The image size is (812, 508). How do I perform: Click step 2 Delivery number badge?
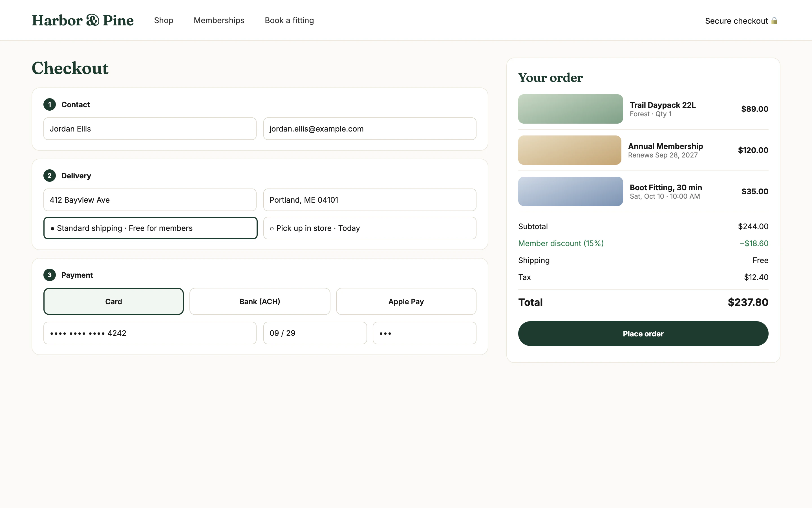pyautogui.click(x=50, y=176)
